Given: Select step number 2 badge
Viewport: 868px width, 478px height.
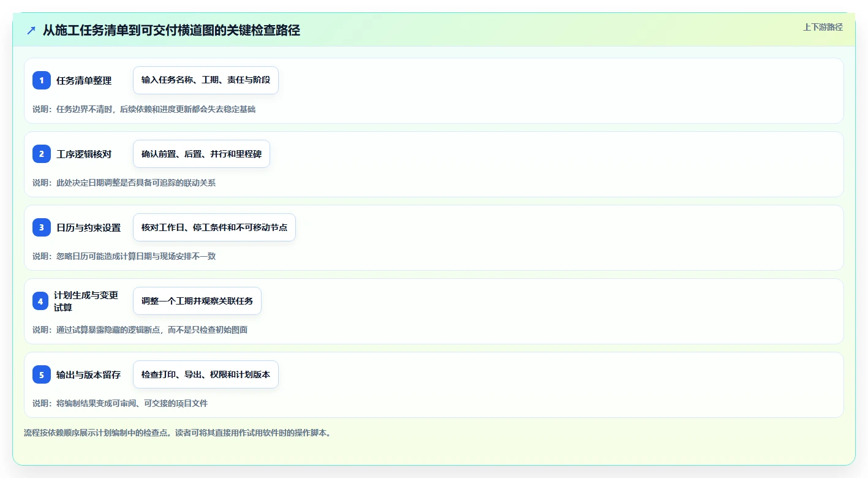Looking at the screenshot, I should click(x=42, y=154).
